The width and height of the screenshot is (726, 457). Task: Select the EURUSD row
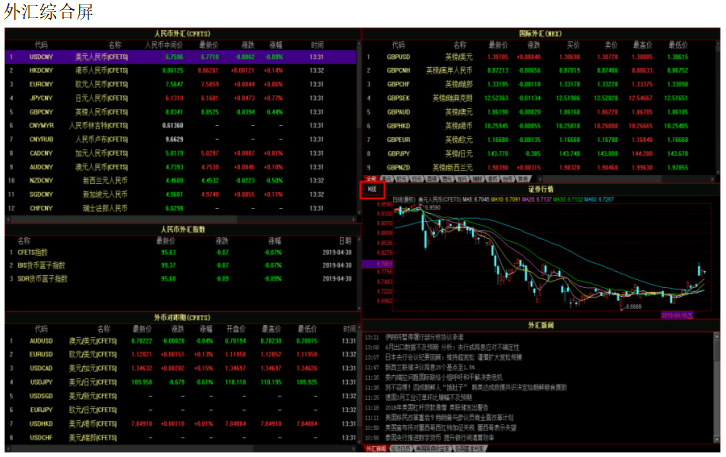point(181,355)
